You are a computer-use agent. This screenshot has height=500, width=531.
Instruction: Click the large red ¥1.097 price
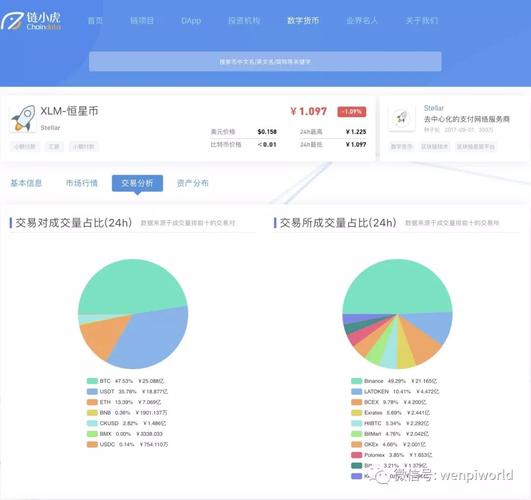pyautogui.click(x=309, y=111)
